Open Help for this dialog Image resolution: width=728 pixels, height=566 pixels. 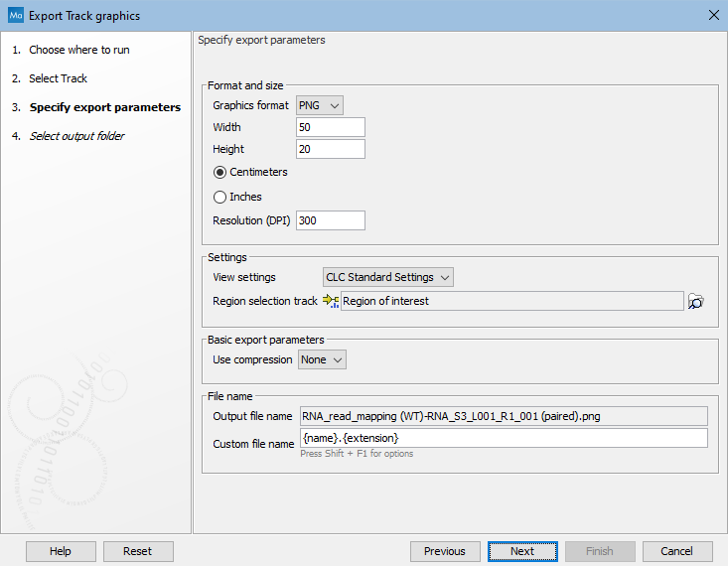(x=61, y=551)
